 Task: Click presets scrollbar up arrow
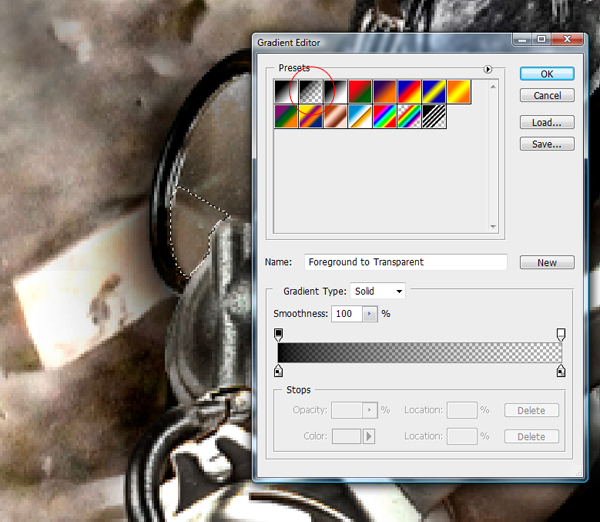point(493,87)
